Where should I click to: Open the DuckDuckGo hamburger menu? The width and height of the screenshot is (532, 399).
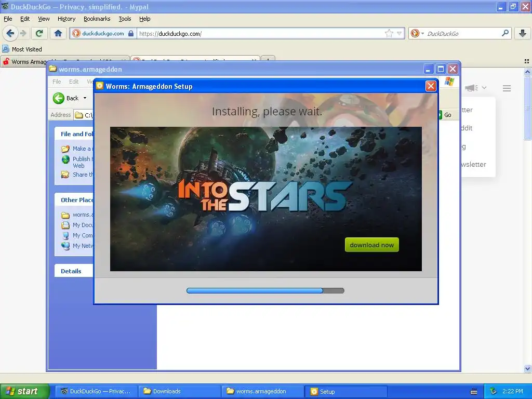tap(507, 88)
